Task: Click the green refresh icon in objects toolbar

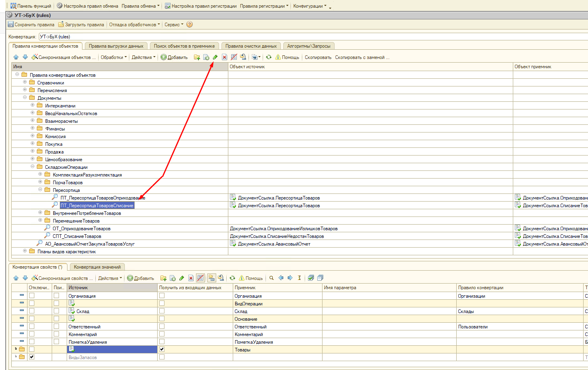Action: tap(268, 57)
